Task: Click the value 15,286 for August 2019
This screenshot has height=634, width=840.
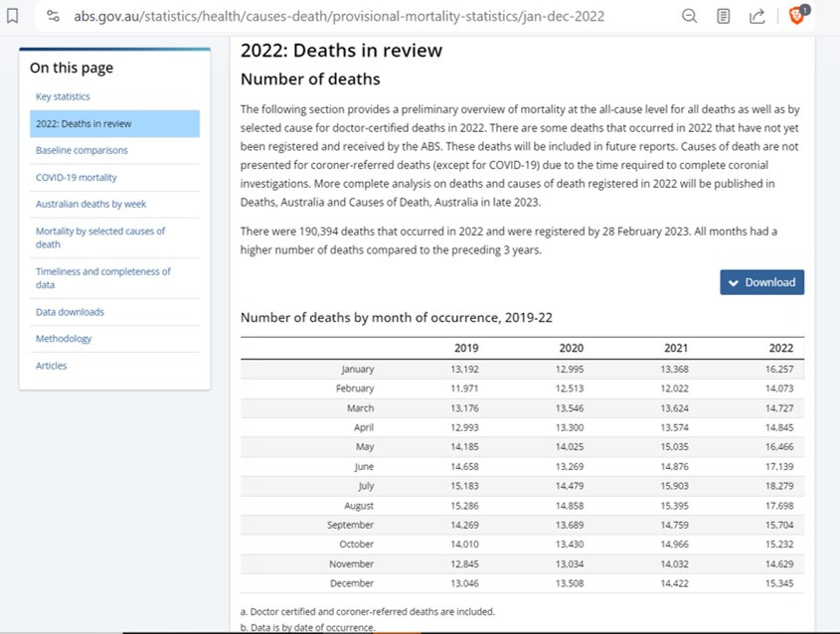Action: [x=464, y=506]
